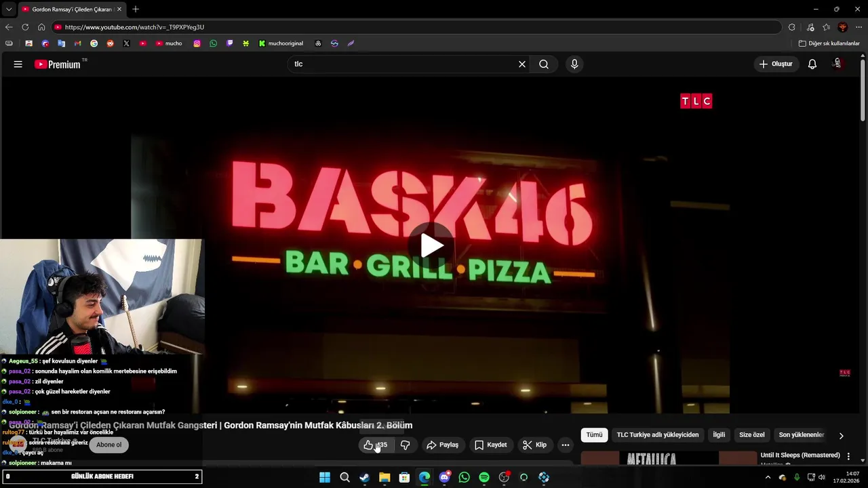Focus the address bar URL field
The width and height of the screenshot is (868, 488).
(417, 27)
